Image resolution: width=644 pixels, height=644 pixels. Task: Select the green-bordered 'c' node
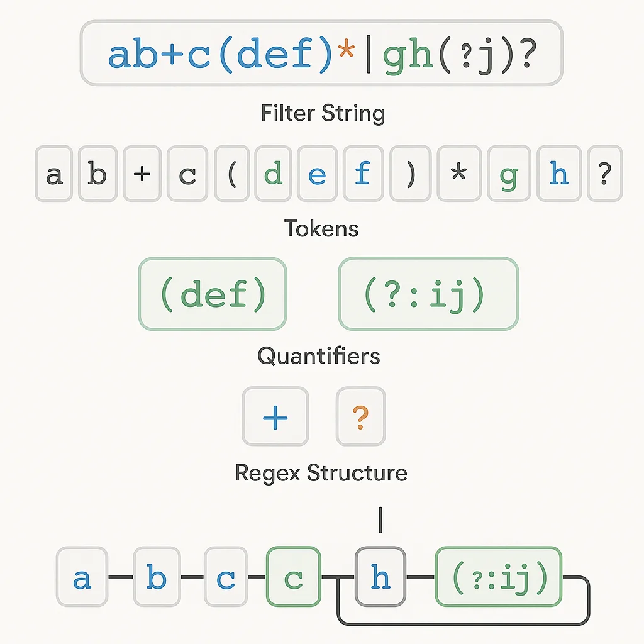293,577
